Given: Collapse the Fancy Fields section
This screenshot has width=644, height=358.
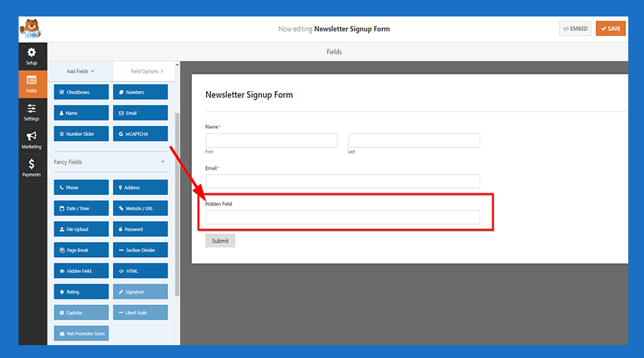Looking at the screenshot, I should [x=162, y=162].
